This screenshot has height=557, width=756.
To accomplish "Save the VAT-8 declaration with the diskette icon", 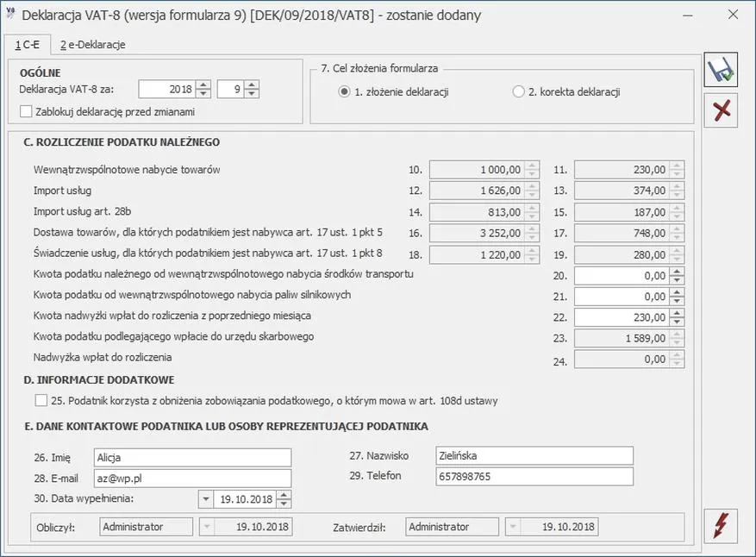I will coord(721,70).
